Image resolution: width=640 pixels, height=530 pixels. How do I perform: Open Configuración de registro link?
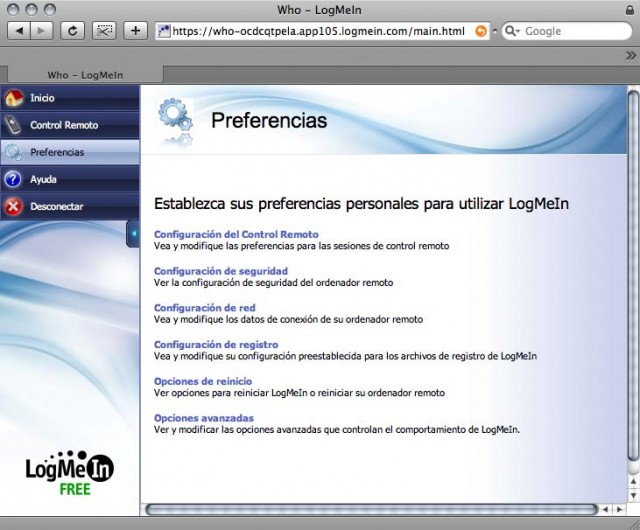pyautogui.click(x=216, y=345)
